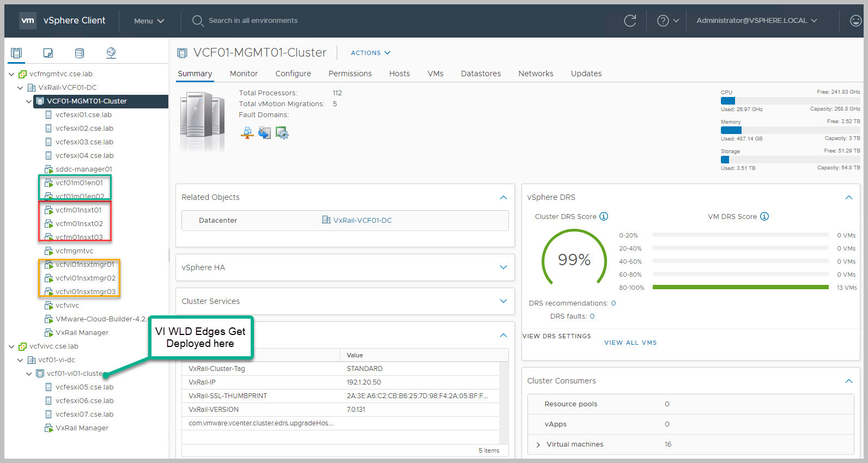Open the ACTIONS dropdown for the cluster
Viewport: 868px width, 463px height.
click(x=371, y=53)
